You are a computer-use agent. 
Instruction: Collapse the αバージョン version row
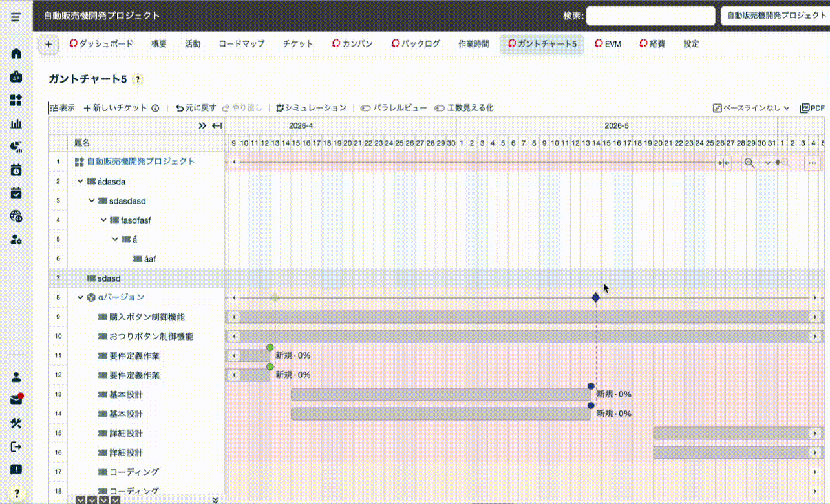(80, 298)
